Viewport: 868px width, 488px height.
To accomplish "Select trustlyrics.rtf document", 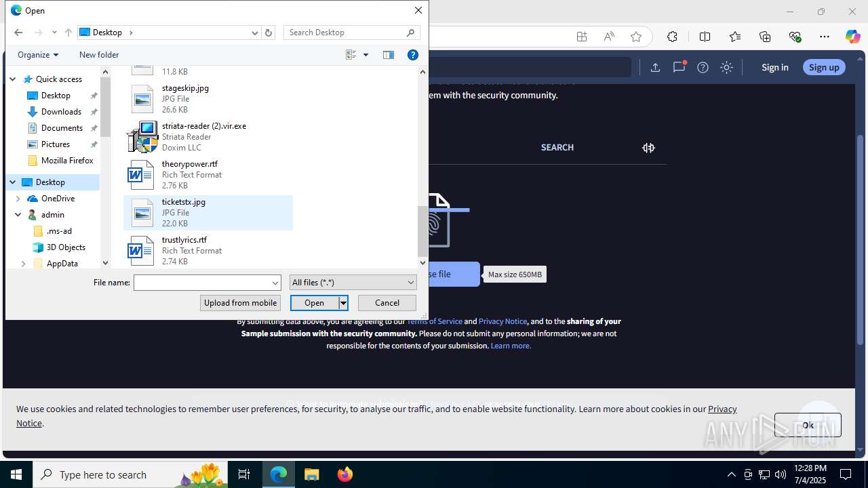I will [x=208, y=251].
